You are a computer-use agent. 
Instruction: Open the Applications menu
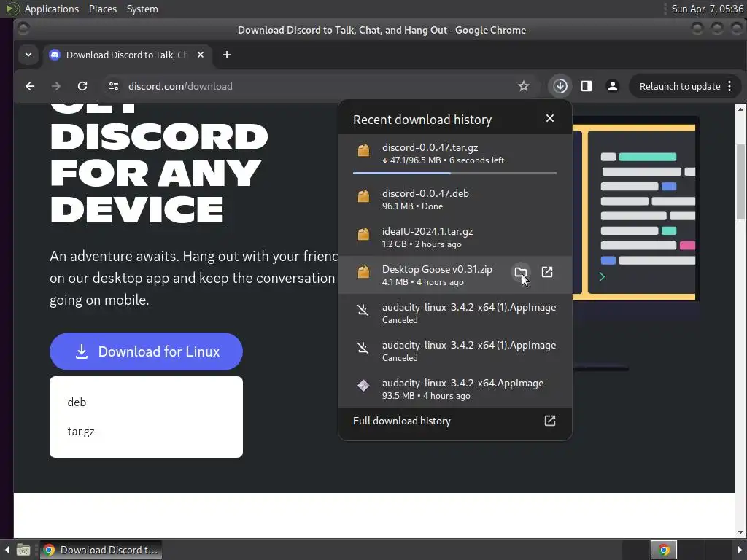pyautogui.click(x=52, y=9)
